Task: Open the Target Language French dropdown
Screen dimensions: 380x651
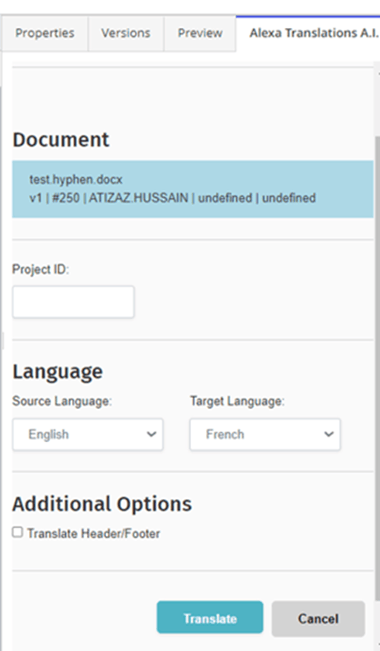Action: coord(265,434)
